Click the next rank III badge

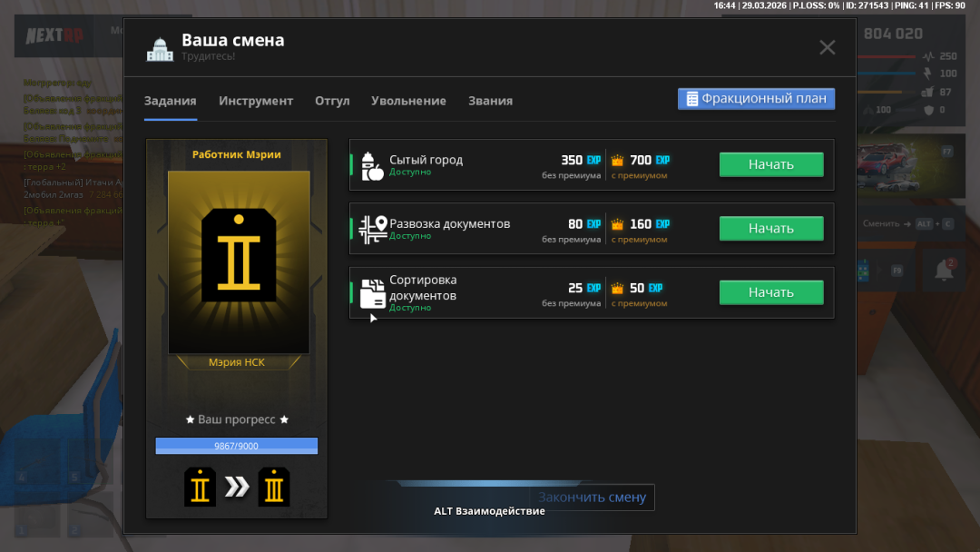(x=274, y=488)
